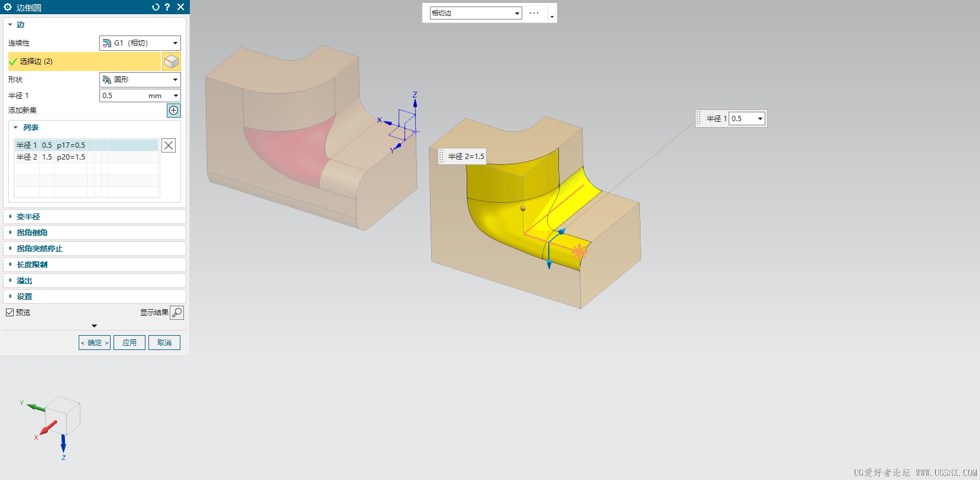This screenshot has width=980, height=480.
Task: Toggle the 预览 checkbox
Action: coord(9,313)
